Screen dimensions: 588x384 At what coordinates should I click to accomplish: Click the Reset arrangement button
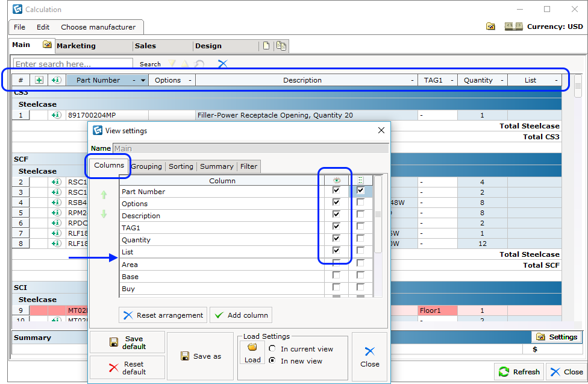coord(163,314)
